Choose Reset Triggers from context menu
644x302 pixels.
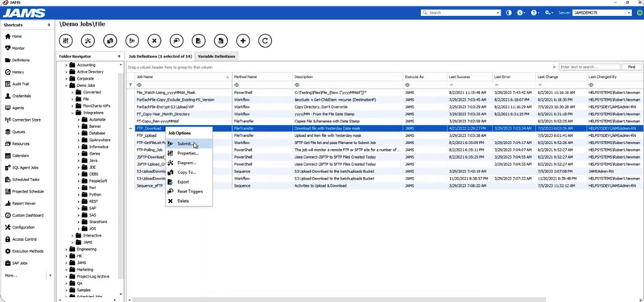click(x=189, y=192)
